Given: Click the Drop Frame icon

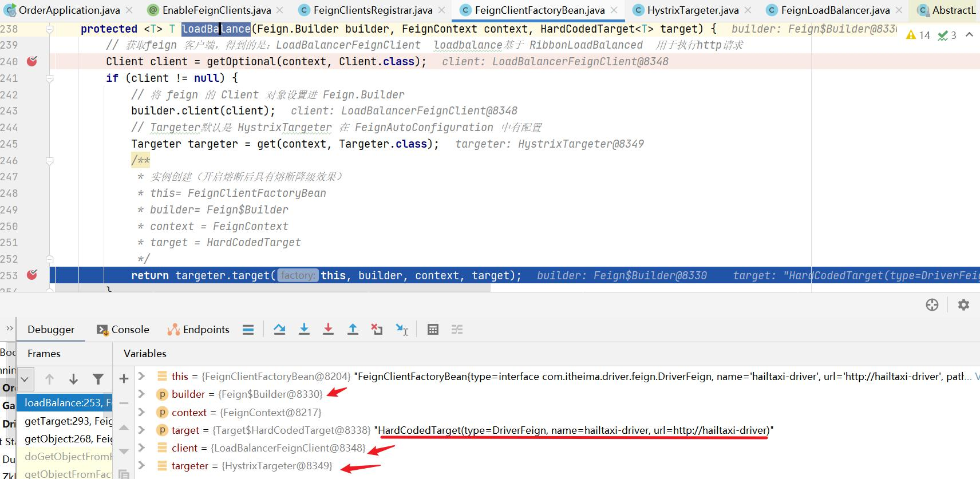Looking at the screenshot, I should click(377, 329).
